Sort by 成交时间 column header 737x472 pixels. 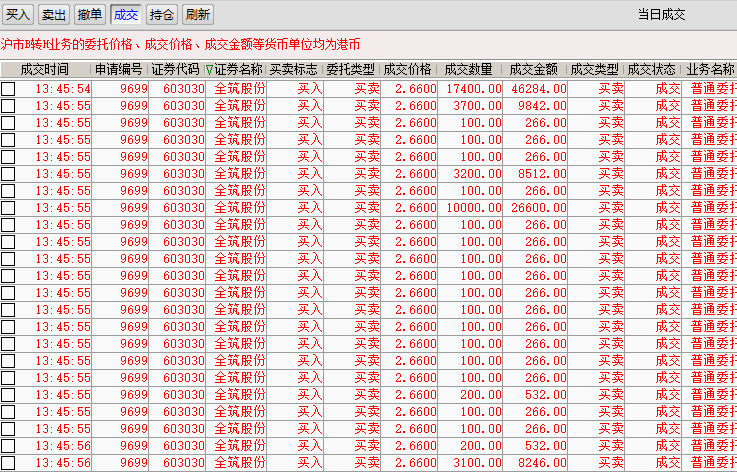click(x=45, y=70)
